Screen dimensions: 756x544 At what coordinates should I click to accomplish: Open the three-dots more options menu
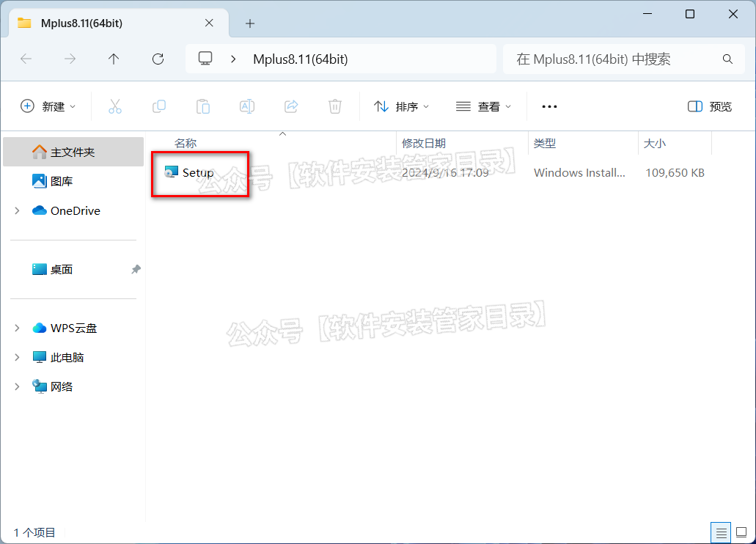click(550, 106)
